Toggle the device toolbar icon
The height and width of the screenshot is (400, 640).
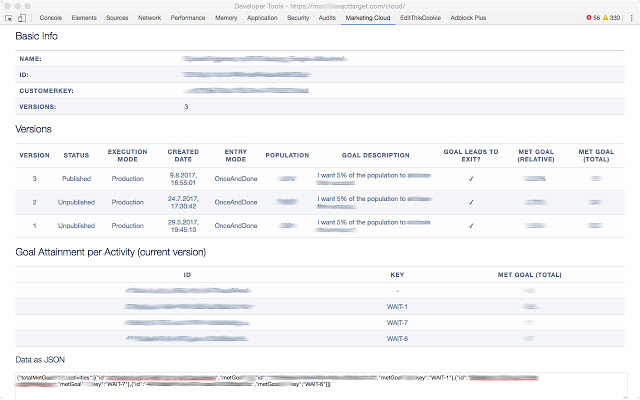coord(22,18)
